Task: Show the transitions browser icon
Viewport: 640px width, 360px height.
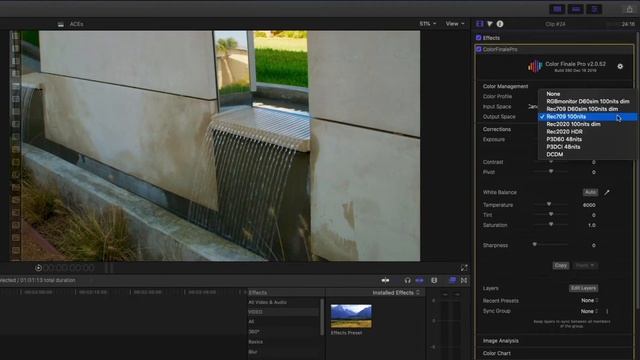Action: click(x=464, y=280)
